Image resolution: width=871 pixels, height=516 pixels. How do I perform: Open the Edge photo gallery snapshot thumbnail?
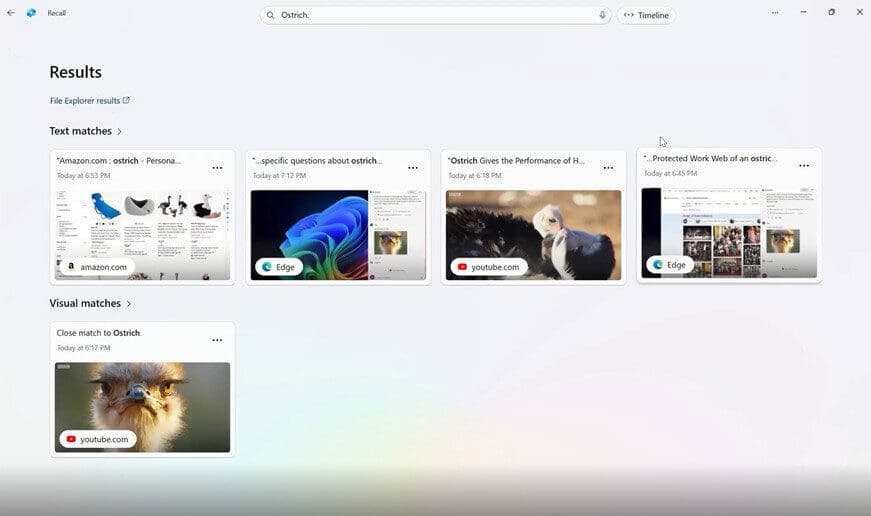pos(729,233)
